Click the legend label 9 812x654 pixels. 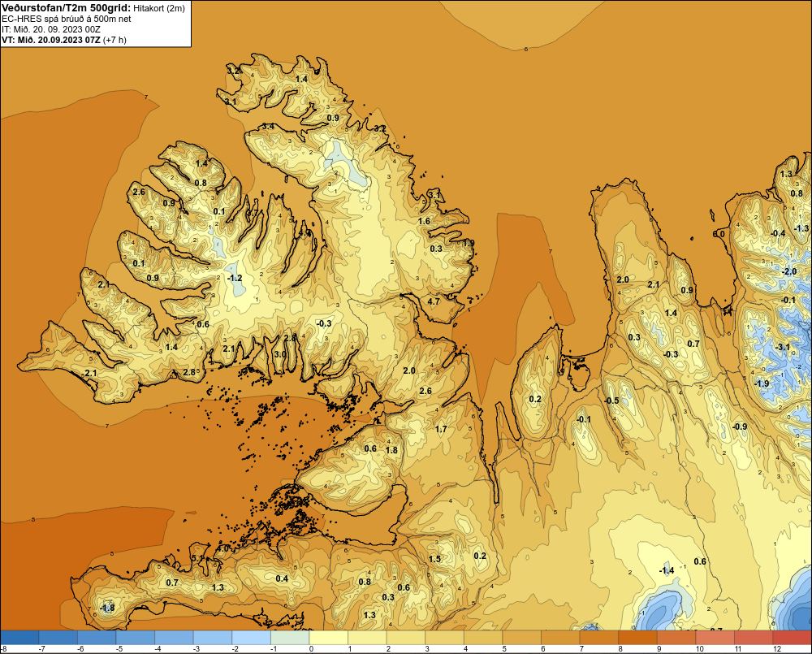click(x=659, y=649)
